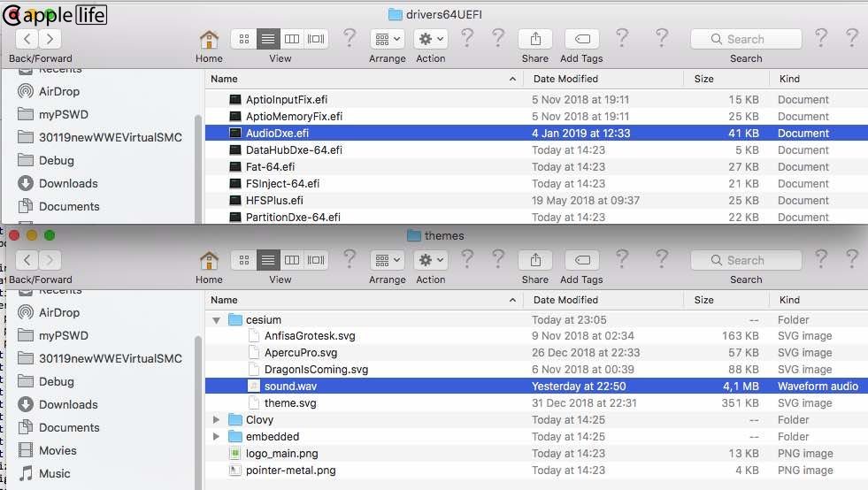This screenshot has width=868, height=490.
Task: Select Fat-64.efi file
Action: [536, 166]
